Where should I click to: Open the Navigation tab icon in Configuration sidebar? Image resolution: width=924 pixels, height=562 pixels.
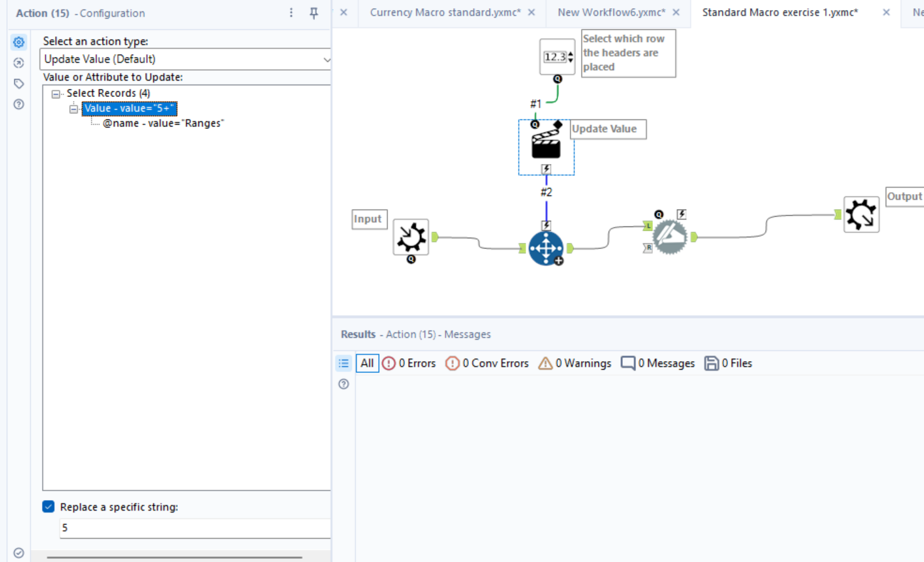point(19,63)
